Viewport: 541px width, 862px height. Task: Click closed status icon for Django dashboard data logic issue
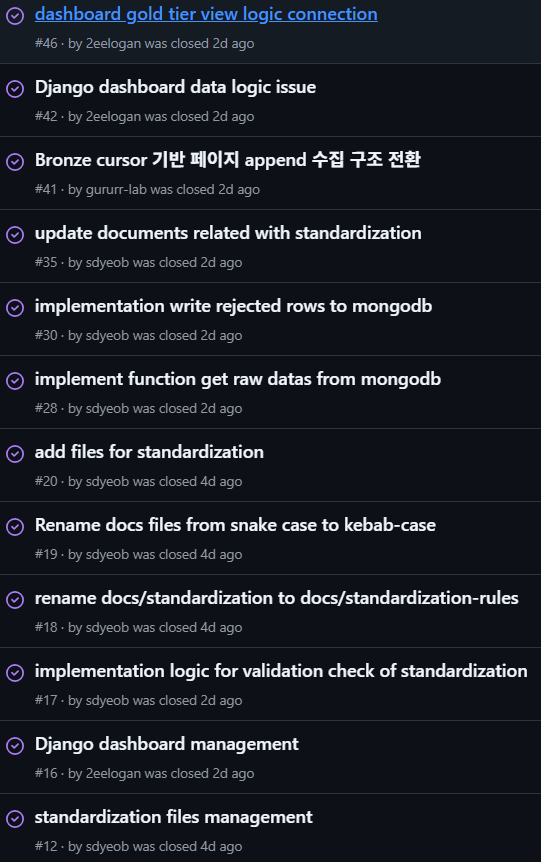(x=15, y=89)
